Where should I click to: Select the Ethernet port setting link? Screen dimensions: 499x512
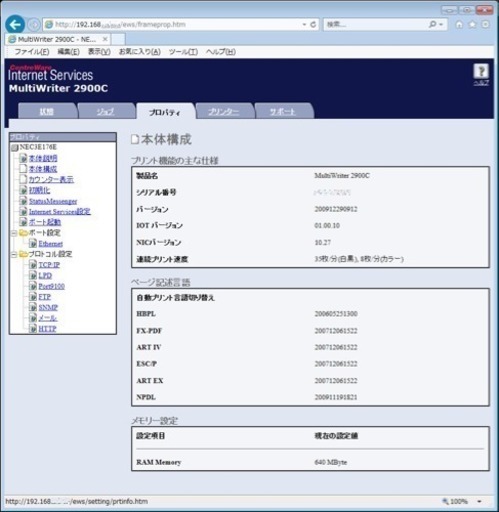click(x=51, y=244)
